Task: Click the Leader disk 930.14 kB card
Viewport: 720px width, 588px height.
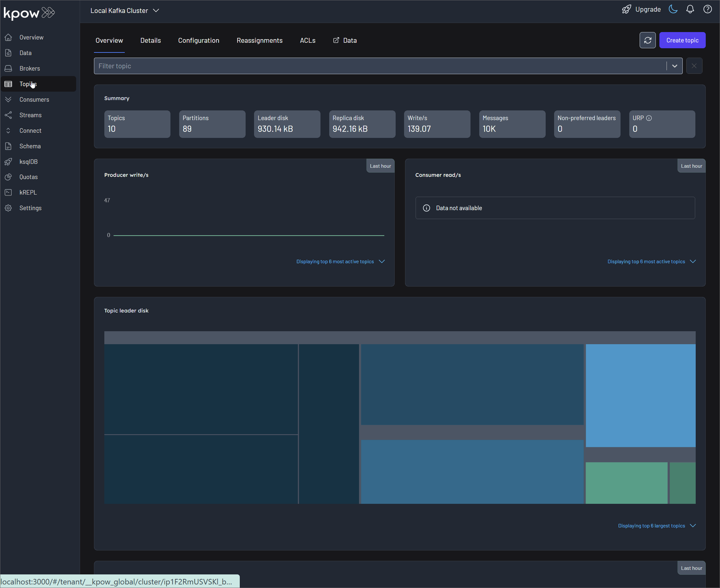Action: point(287,124)
